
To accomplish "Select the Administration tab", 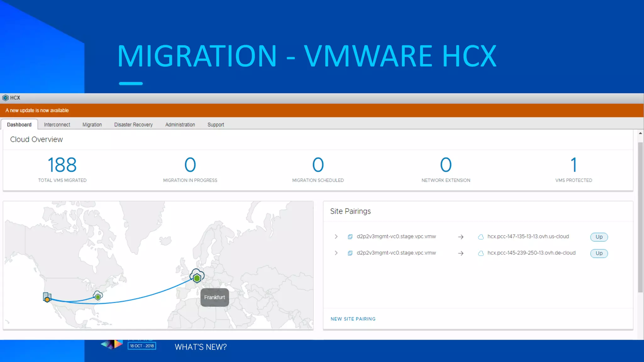I will click(180, 125).
